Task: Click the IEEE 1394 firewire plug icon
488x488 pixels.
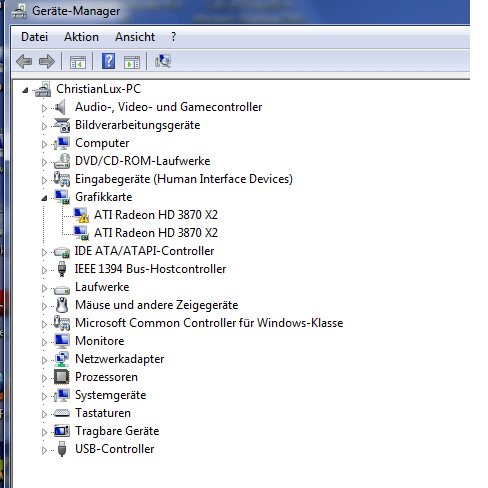Action: (x=62, y=269)
